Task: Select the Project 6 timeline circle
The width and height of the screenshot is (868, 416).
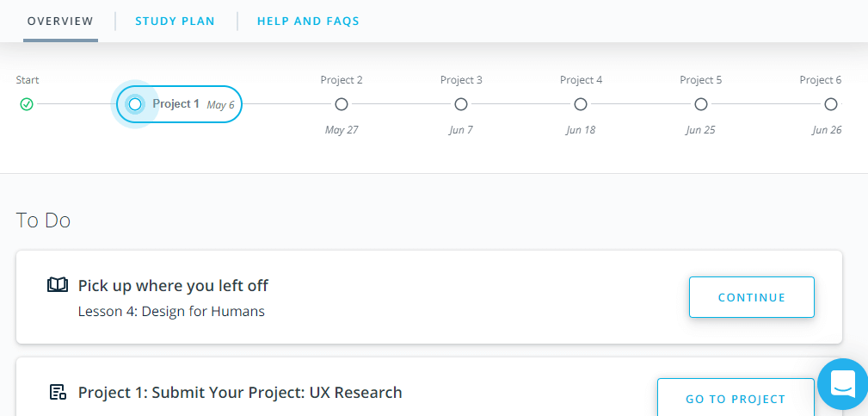Action: pyautogui.click(x=830, y=104)
